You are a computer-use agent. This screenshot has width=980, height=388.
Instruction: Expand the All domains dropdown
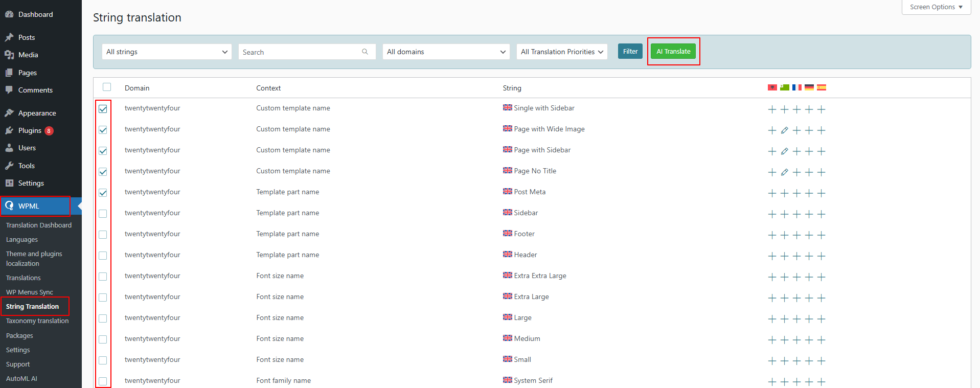(446, 52)
